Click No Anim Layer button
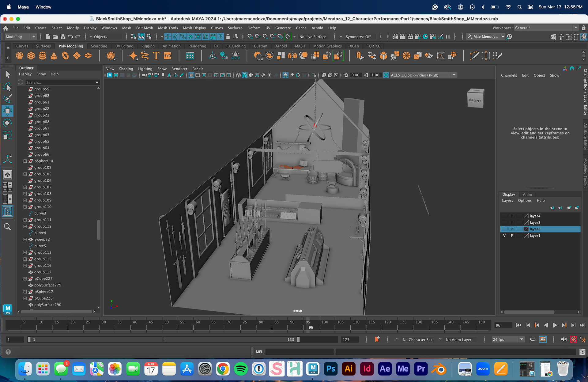The height and width of the screenshot is (382, 588). pyautogui.click(x=458, y=340)
